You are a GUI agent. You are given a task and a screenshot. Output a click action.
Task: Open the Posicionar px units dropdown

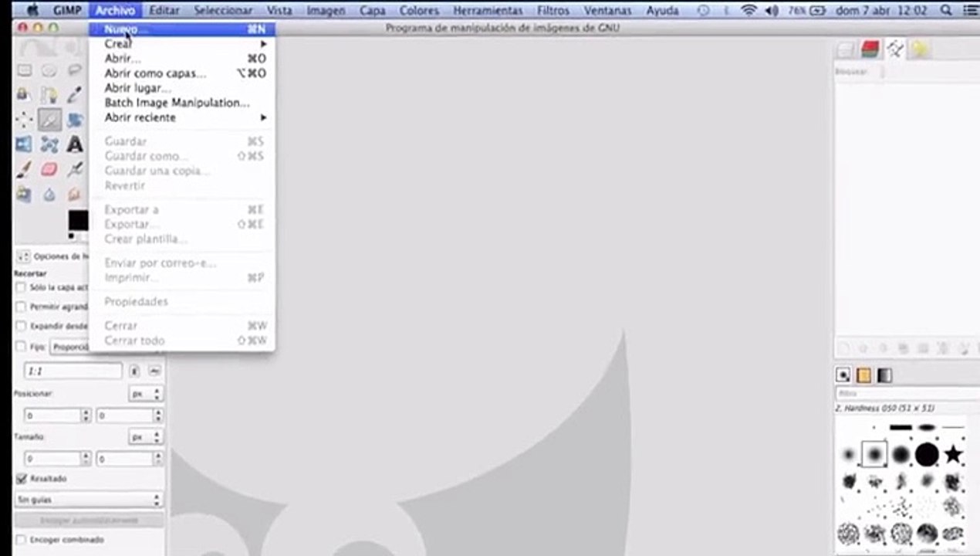146,394
